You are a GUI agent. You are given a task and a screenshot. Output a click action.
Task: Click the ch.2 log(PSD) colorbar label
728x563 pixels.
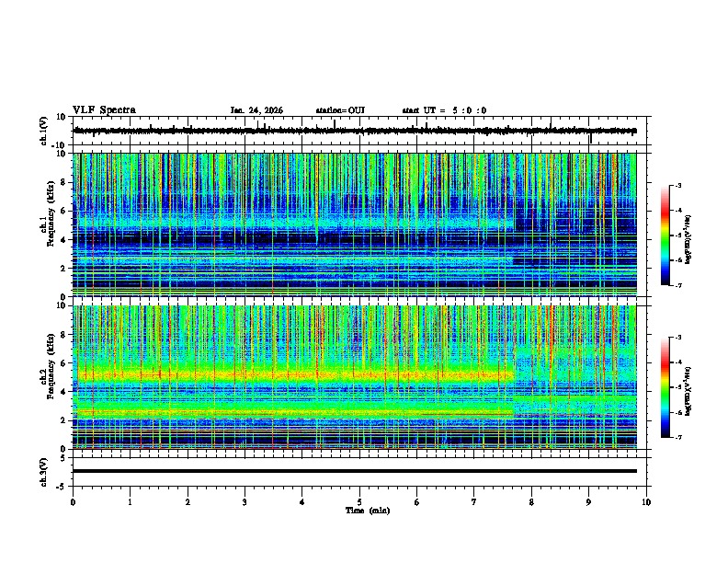(688, 391)
